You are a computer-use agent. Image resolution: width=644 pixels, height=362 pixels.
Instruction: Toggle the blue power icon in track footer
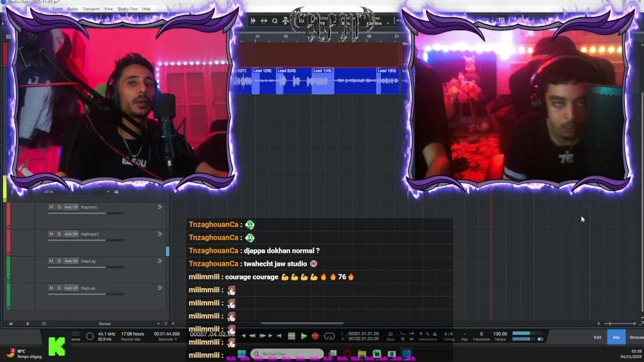(x=44, y=324)
